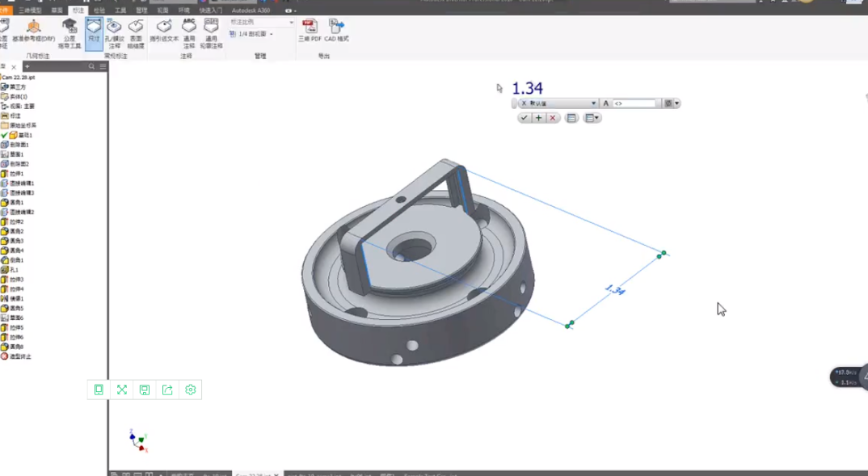The image size is (868, 476).
Task: Click the green page icon in floating bar
Action: coord(99,390)
